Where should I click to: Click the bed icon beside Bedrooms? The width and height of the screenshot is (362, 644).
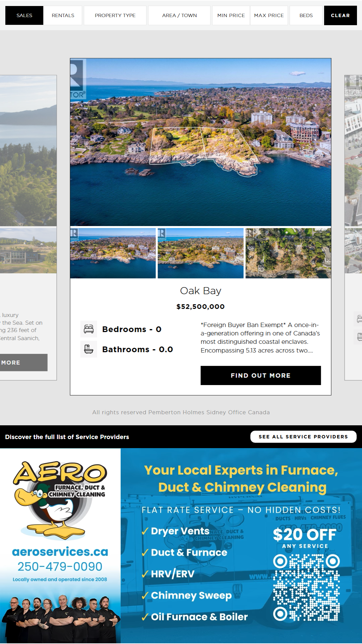88,329
